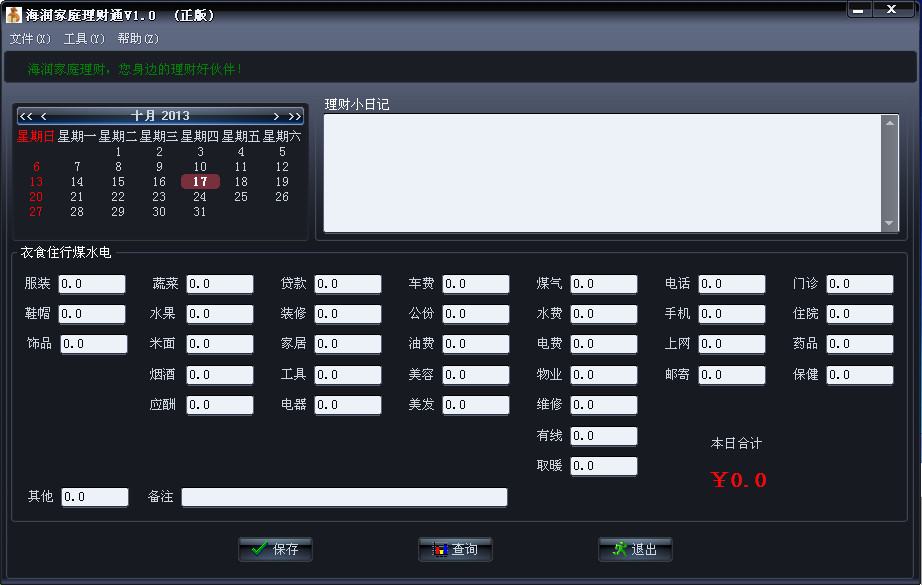Select October 25 on the calendar
The width and height of the screenshot is (922, 585).
(x=241, y=197)
